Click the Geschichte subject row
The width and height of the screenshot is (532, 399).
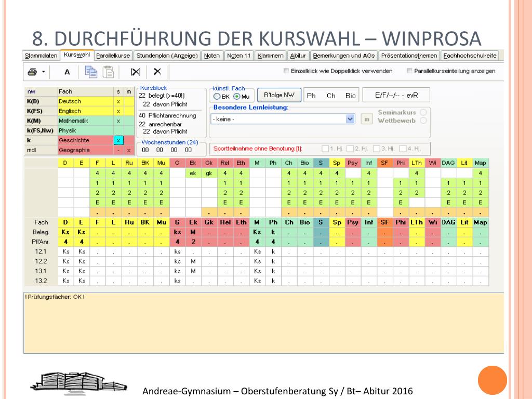79,140
